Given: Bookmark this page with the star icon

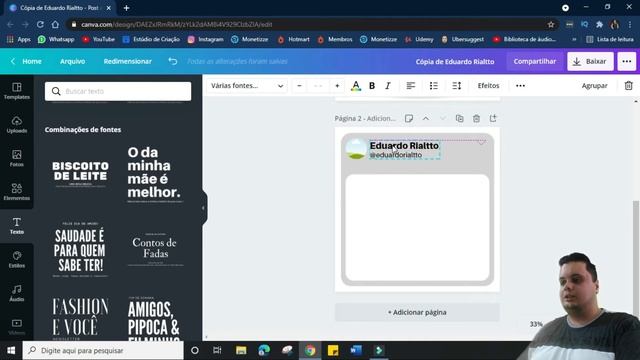Looking at the screenshot, I should [x=551, y=24].
